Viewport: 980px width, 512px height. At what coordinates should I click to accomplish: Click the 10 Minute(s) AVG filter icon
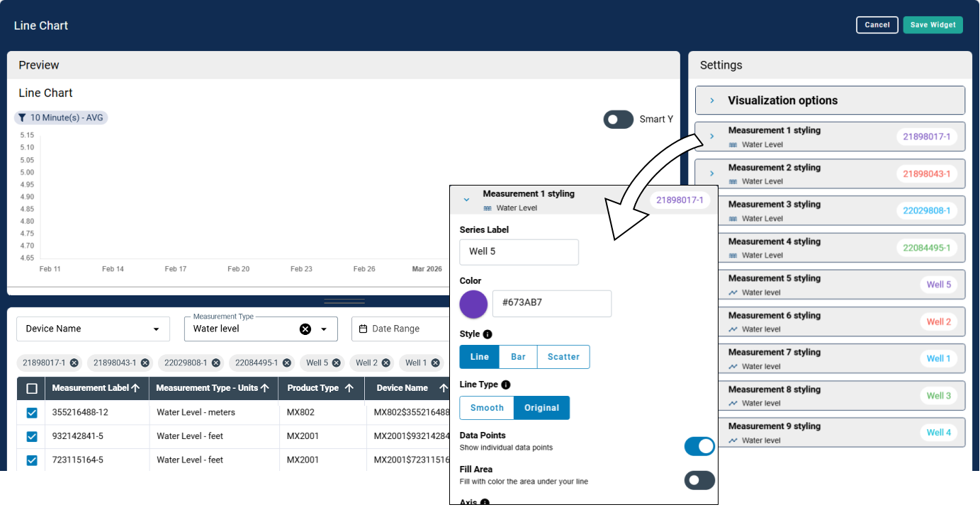tap(22, 118)
